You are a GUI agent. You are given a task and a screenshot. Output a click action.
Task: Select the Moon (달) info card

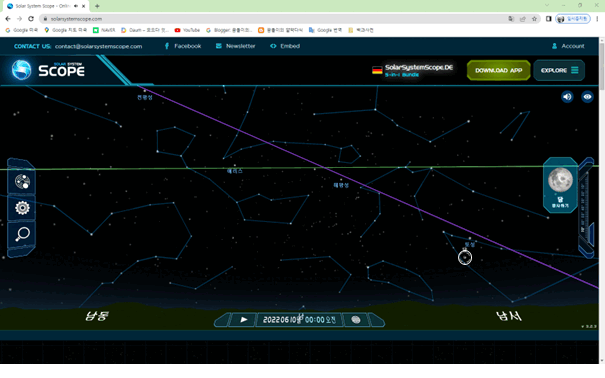pyautogui.click(x=560, y=185)
